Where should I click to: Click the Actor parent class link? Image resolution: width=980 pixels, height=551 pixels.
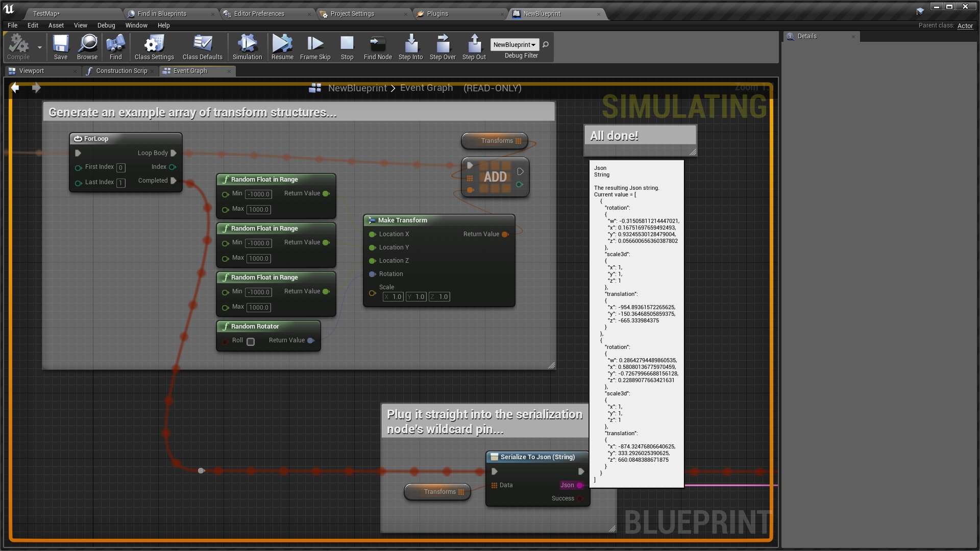pos(965,26)
